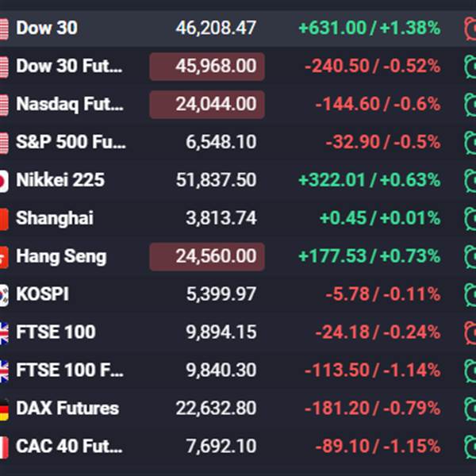
Task: Click the red clock icon for FTSE 100
Action: (470, 332)
